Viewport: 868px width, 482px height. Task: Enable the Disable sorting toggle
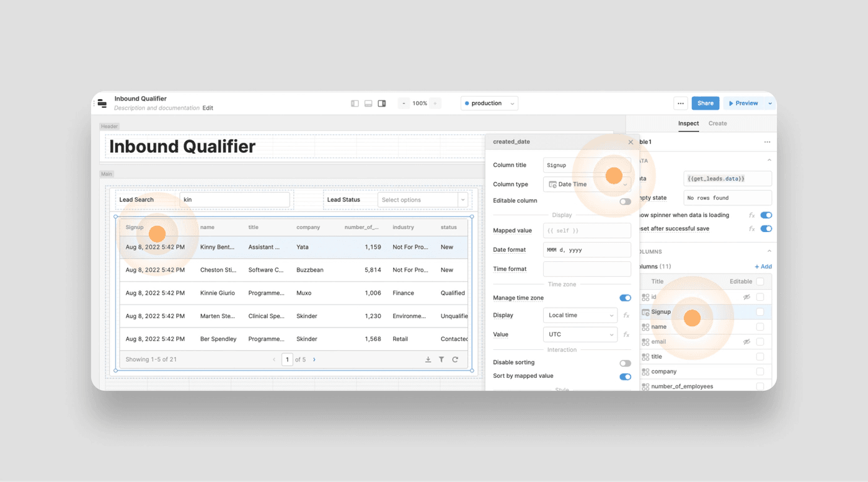click(x=625, y=363)
